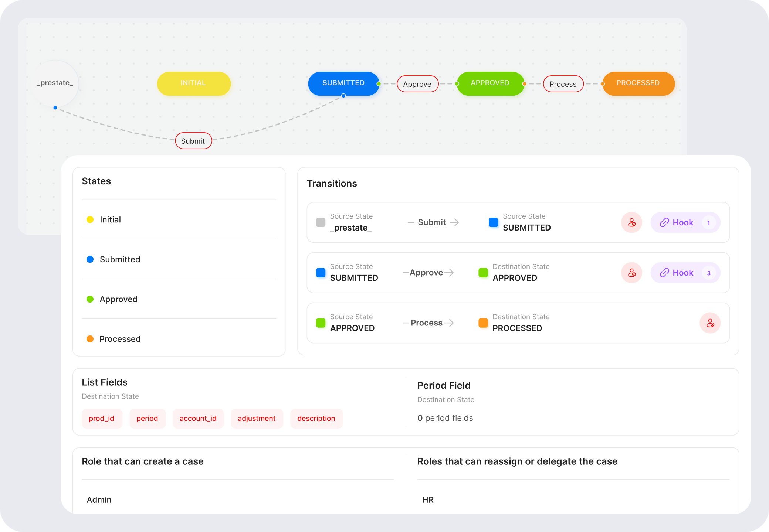Click the blue square swatch next to SUBMITTED destination
Screen dimensions: 769x532
pos(493,222)
